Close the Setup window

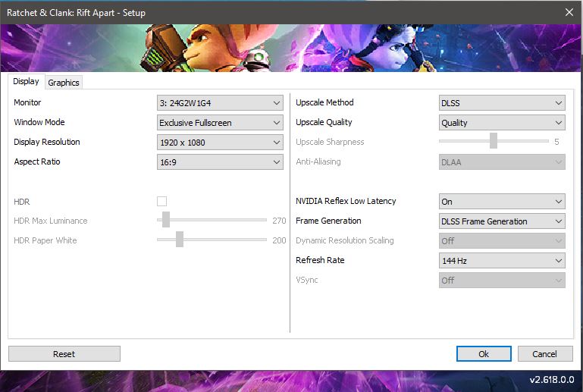tap(569, 12)
